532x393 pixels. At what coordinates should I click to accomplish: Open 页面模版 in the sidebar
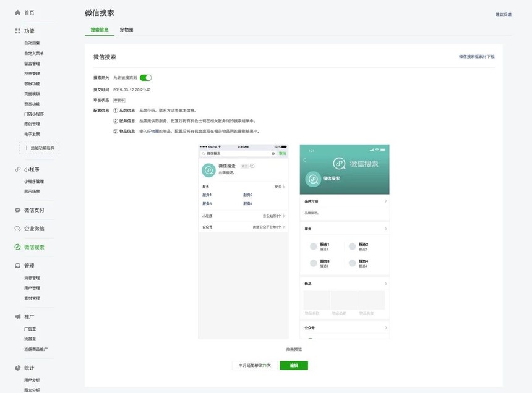(32, 94)
